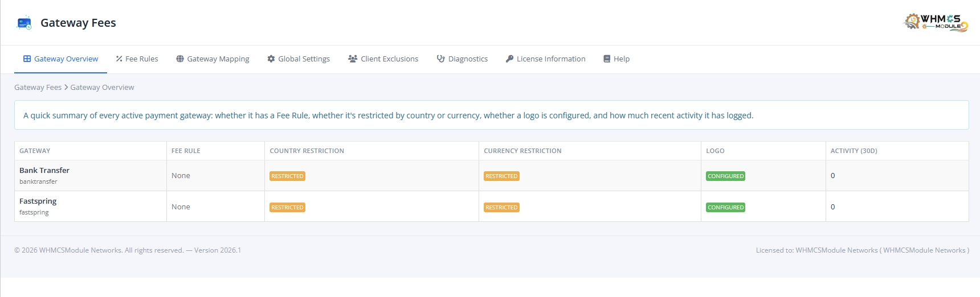Click the Fee Rules percent icon
The height and width of the screenshot is (297, 980).
pyautogui.click(x=119, y=59)
